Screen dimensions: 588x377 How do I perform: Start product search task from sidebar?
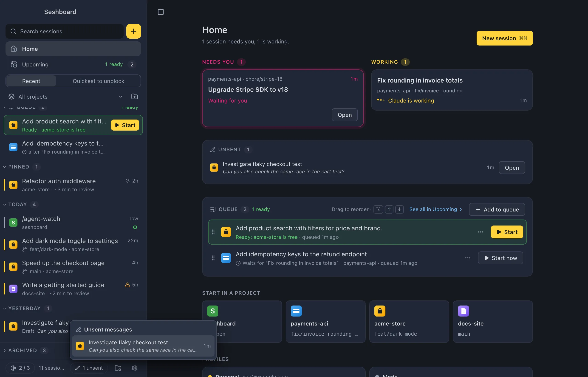click(x=125, y=125)
